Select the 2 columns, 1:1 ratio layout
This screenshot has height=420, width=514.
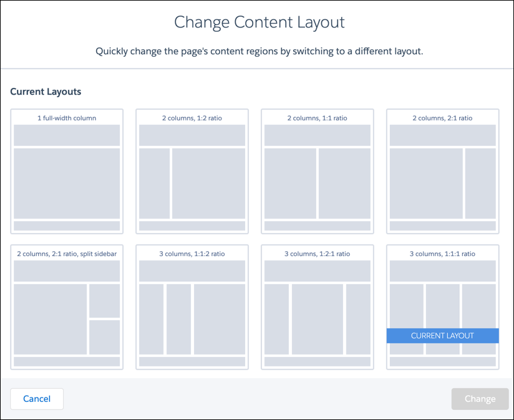coord(317,170)
